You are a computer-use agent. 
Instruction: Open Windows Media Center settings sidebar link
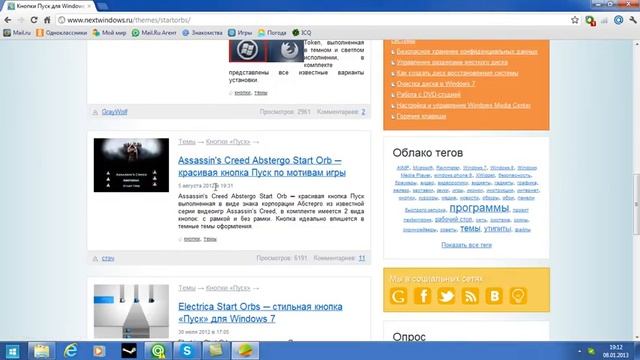point(463,105)
